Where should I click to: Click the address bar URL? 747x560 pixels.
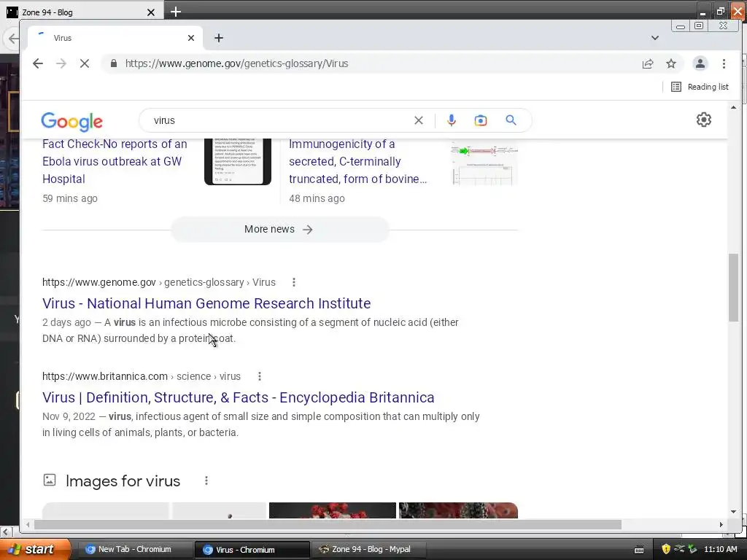237,64
